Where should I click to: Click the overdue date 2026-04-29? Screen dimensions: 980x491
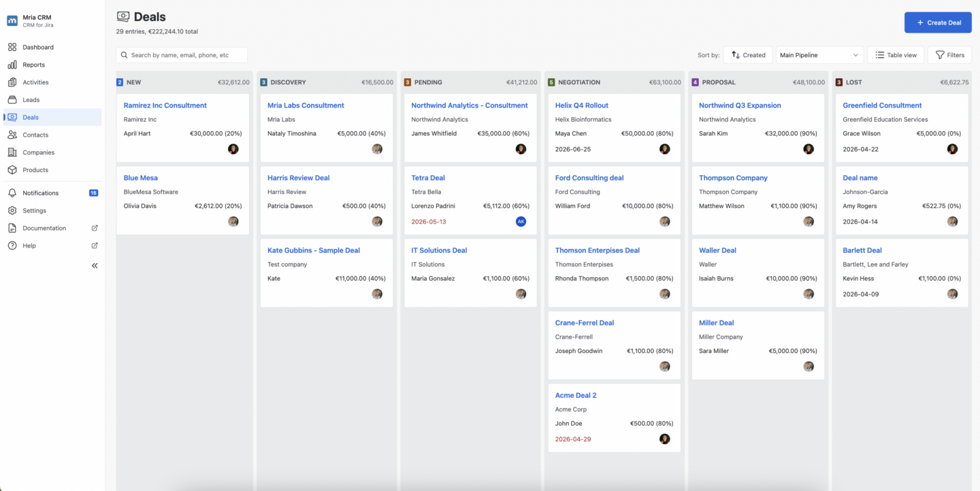(x=573, y=439)
